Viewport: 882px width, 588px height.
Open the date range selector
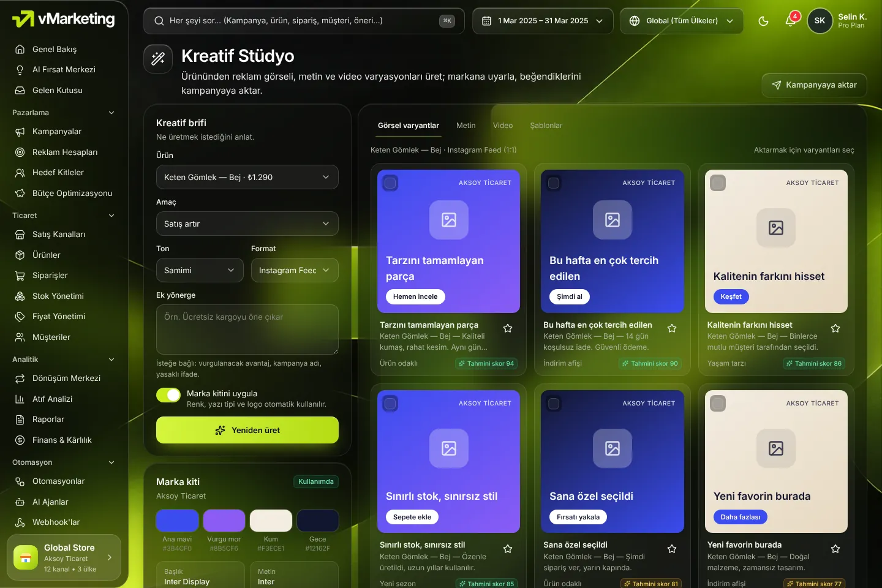(x=543, y=21)
